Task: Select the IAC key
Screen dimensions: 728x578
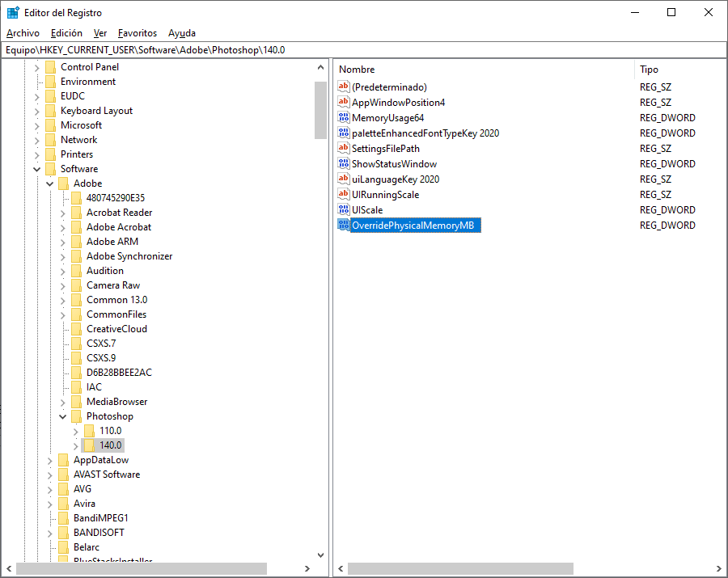Action: pyautogui.click(x=94, y=387)
